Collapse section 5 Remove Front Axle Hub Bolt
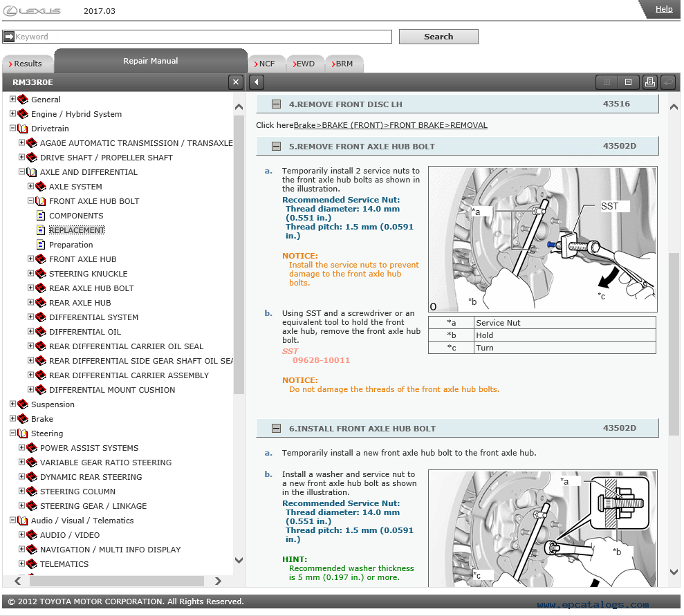684x616 pixels. (276, 147)
